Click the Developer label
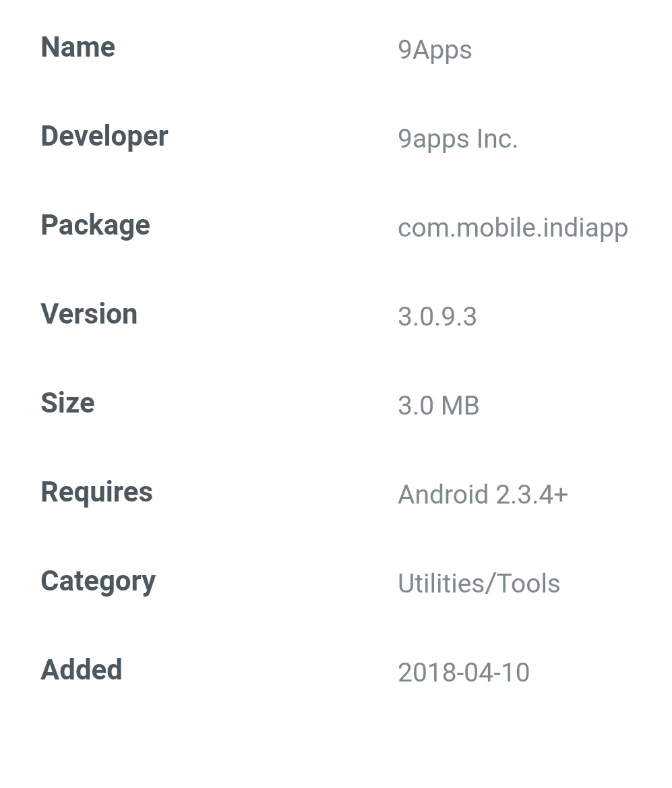Image resolution: width=672 pixels, height=788 pixels. point(104,137)
